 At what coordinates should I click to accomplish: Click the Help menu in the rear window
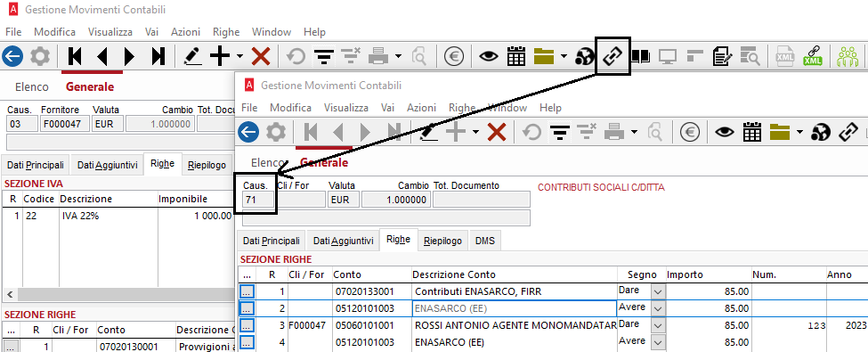[314, 32]
